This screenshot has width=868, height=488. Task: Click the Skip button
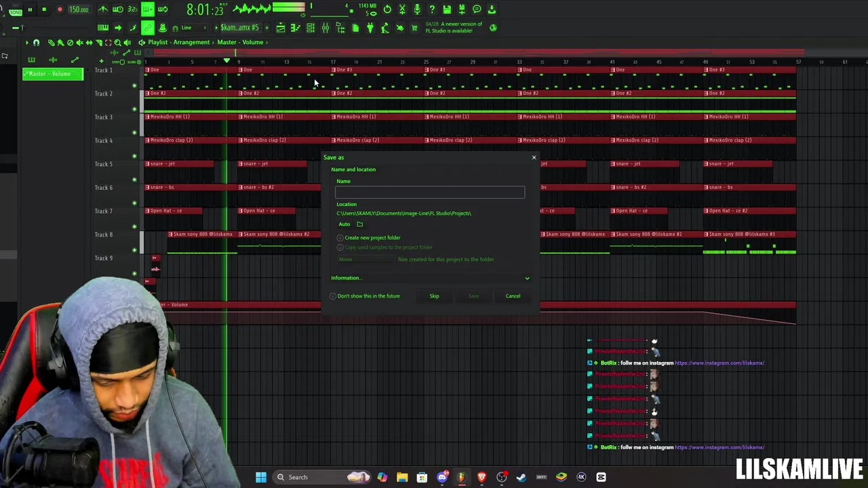click(x=434, y=296)
